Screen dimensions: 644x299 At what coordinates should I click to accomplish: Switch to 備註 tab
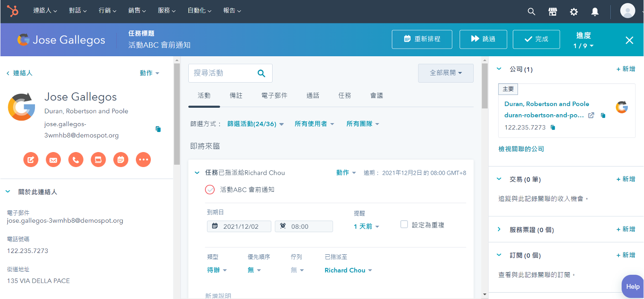(236, 96)
